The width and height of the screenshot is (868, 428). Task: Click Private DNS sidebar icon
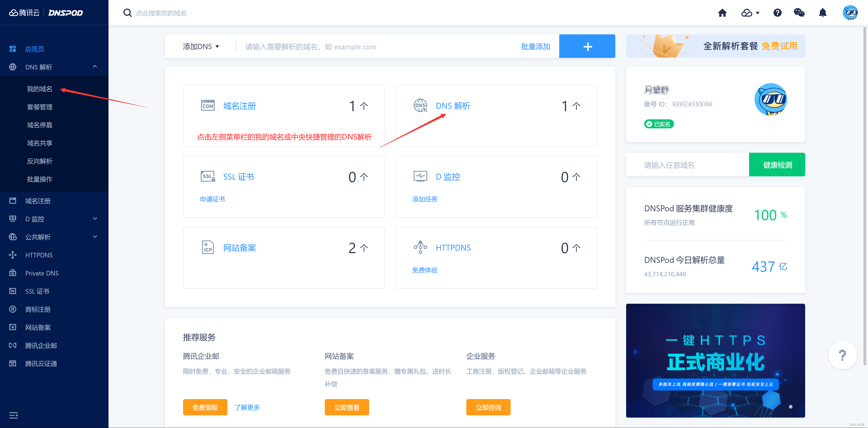pyautogui.click(x=12, y=273)
